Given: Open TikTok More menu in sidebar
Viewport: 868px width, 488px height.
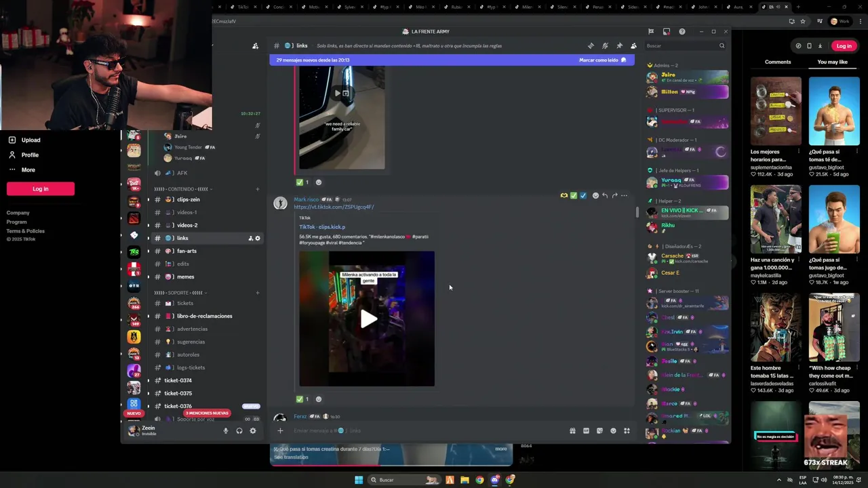Looking at the screenshot, I should tap(28, 169).
